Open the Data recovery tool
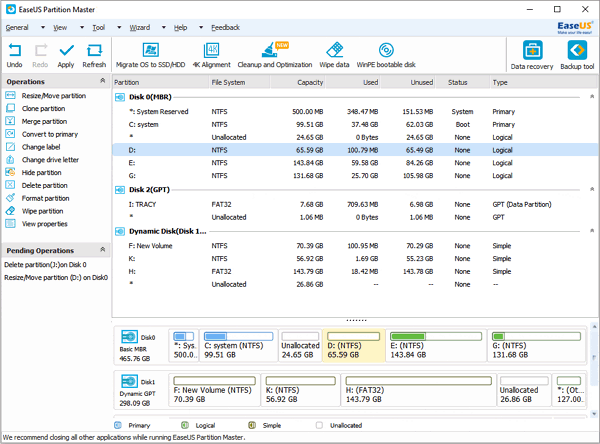600x444 pixels. click(532, 56)
